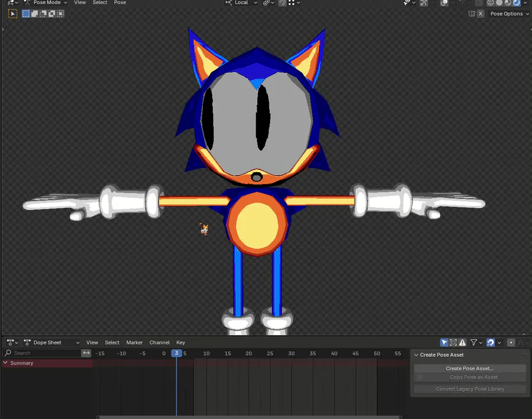The image size is (532, 419).
Task: Choose intersect selection mode icon
Action: tap(60, 14)
